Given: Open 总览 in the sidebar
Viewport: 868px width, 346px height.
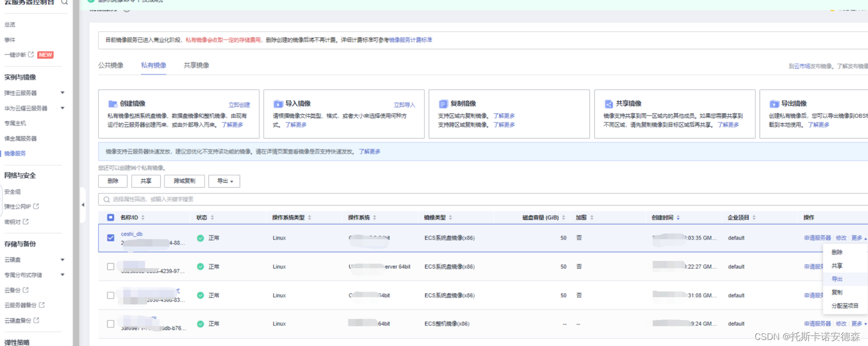Looking at the screenshot, I should pyautogui.click(x=9, y=24).
